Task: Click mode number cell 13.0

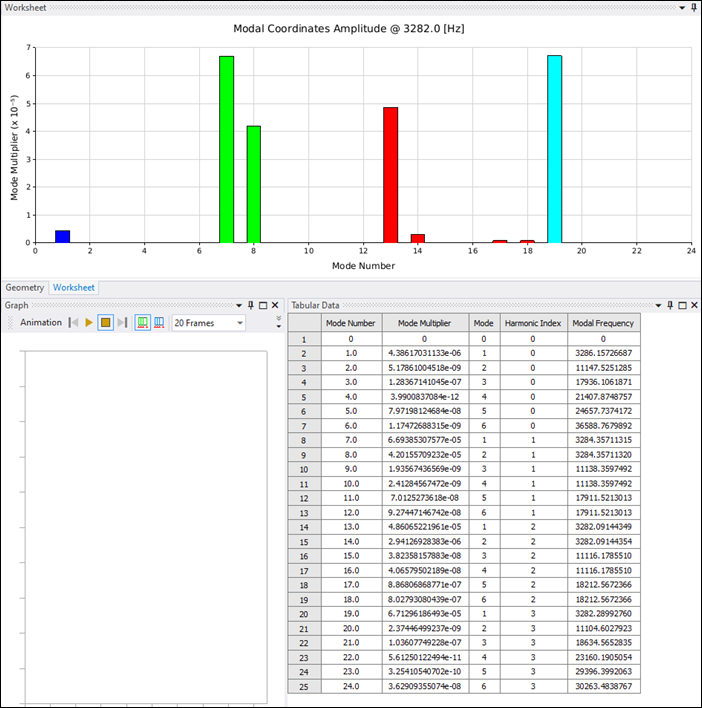Action: coord(352,527)
